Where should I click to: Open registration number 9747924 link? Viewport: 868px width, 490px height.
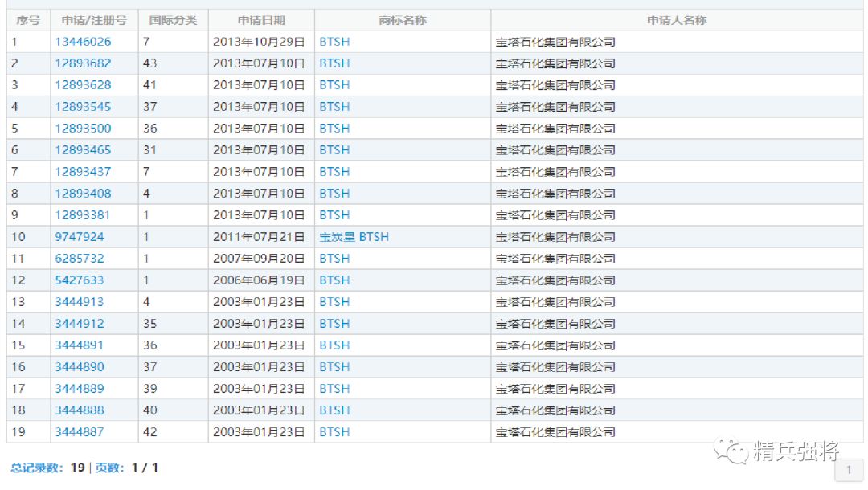(x=79, y=236)
